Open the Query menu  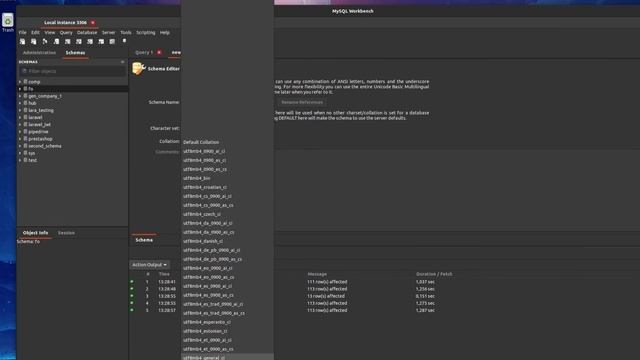tap(66, 32)
